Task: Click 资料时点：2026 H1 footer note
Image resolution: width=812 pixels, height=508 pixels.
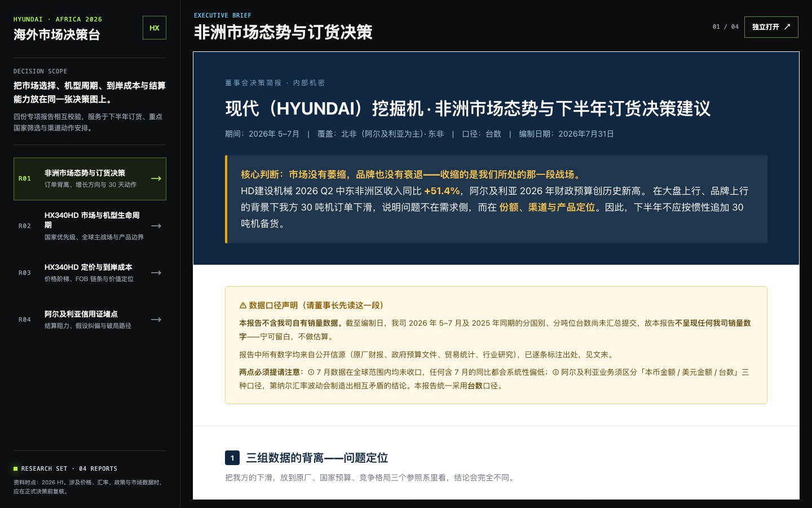Action: (87, 487)
